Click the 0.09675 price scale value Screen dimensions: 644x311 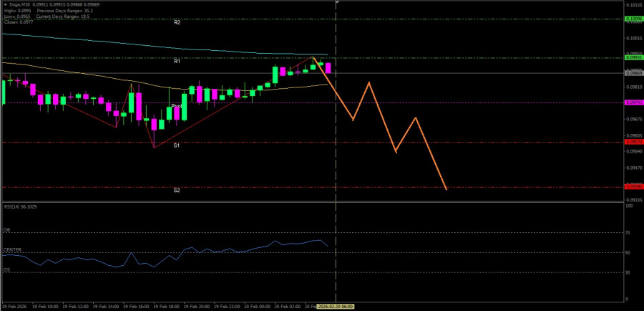[633, 119]
